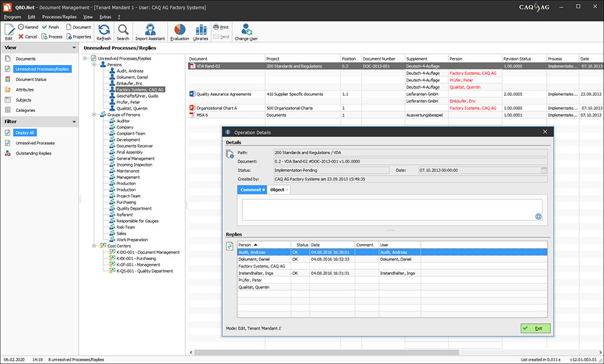Click the Edit pencil icon

9,31
